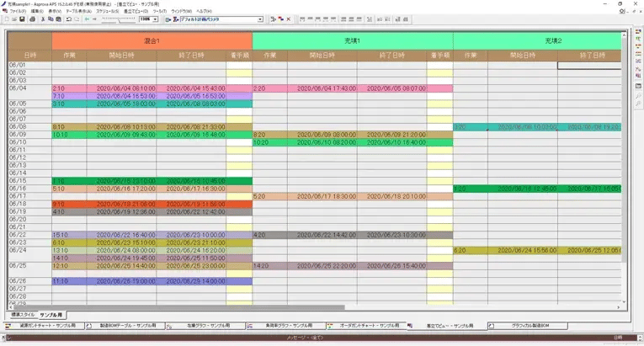
Task: Click the Cut scissors icon
Action: pos(41,19)
